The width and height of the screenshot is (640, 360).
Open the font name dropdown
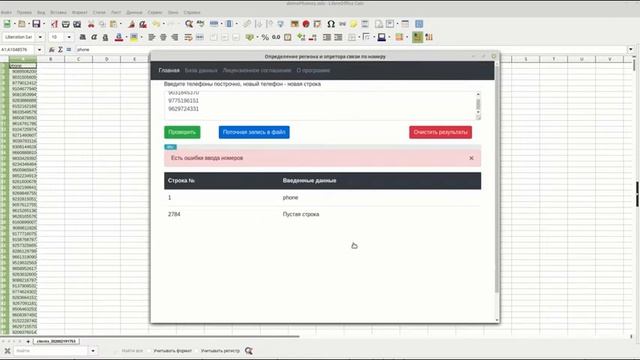tap(40, 37)
